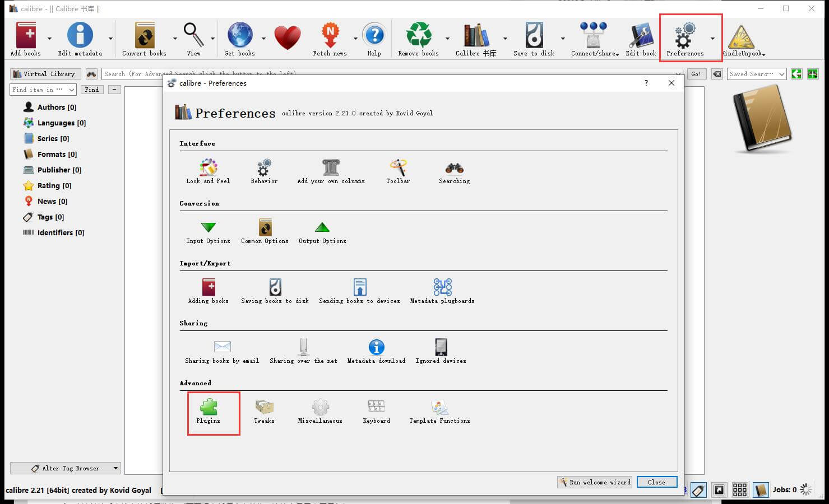Click Connect/share toolbar button
829x504 pixels.
click(x=594, y=38)
